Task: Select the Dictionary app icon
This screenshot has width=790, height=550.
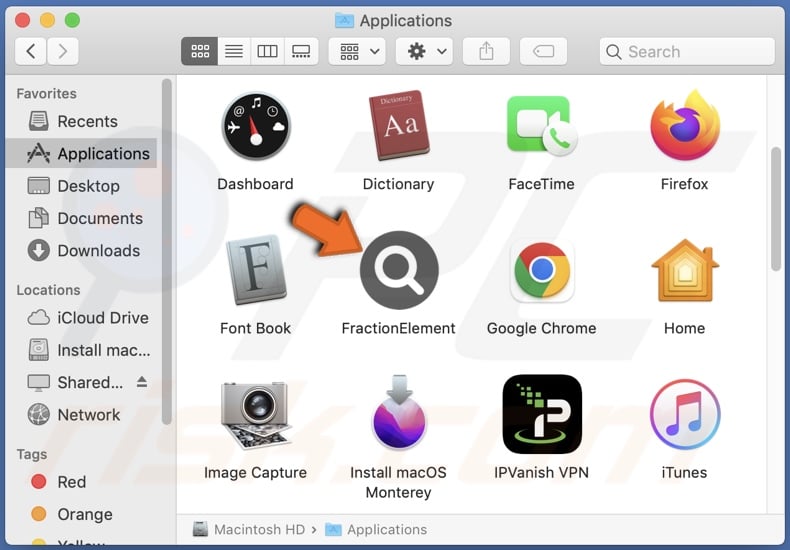Action: tap(399, 125)
